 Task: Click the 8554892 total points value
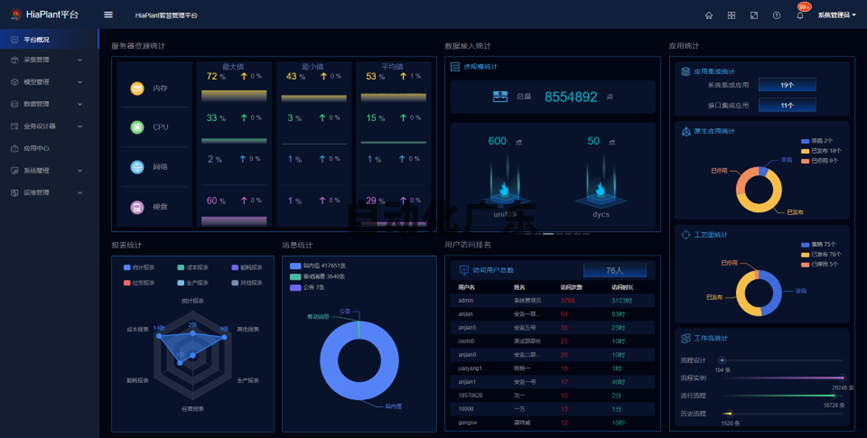pyautogui.click(x=571, y=97)
